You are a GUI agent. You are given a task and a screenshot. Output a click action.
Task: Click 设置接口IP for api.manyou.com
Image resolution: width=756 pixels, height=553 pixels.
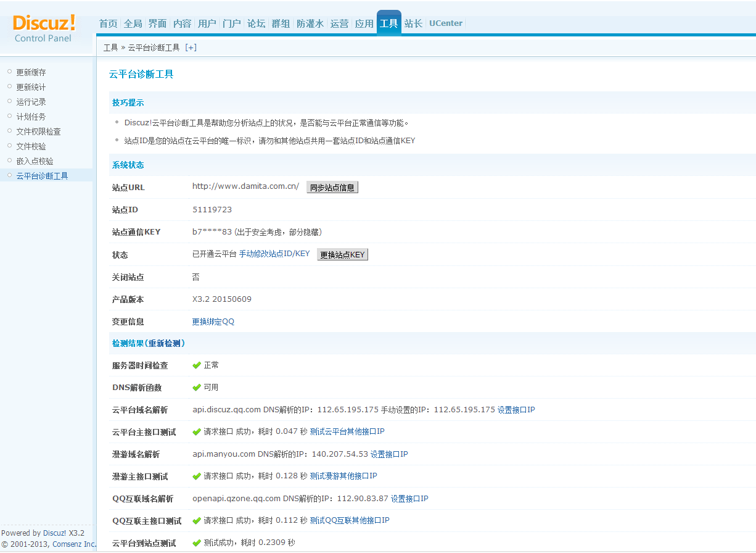pyautogui.click(x=389, y=454)
